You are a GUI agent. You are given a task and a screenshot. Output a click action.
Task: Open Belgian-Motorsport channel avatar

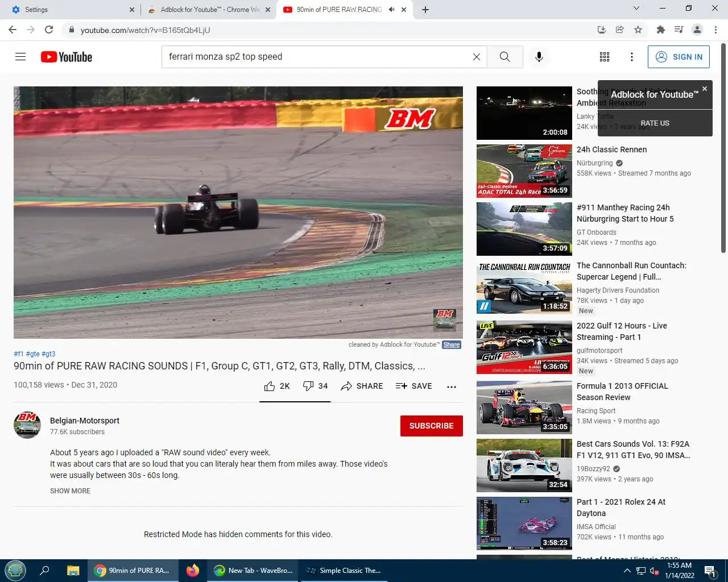click(27, 425)
